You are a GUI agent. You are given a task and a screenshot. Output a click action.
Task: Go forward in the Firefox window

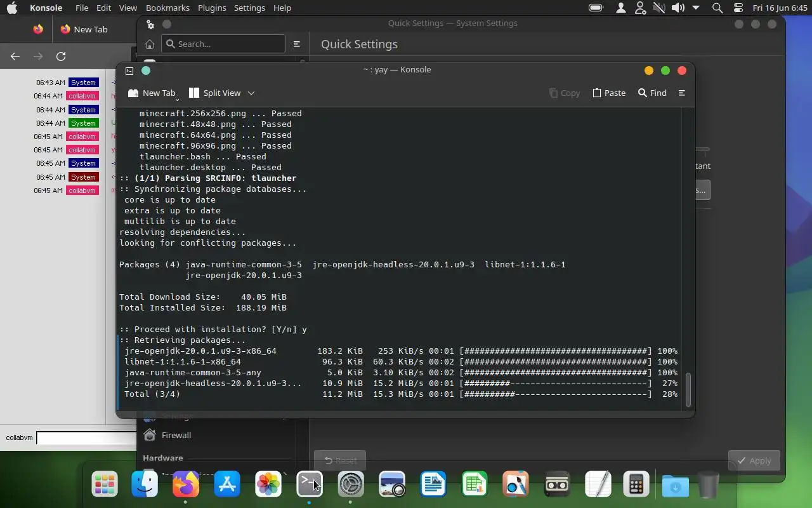tap(38, 56)
